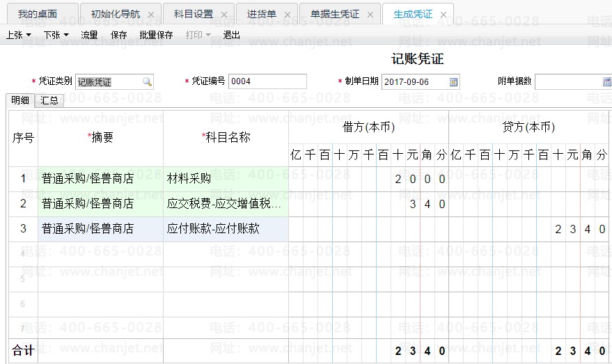Click 退出 to exit the voucher
Viewport: 612px width, 364px height.
click(231, 35)
